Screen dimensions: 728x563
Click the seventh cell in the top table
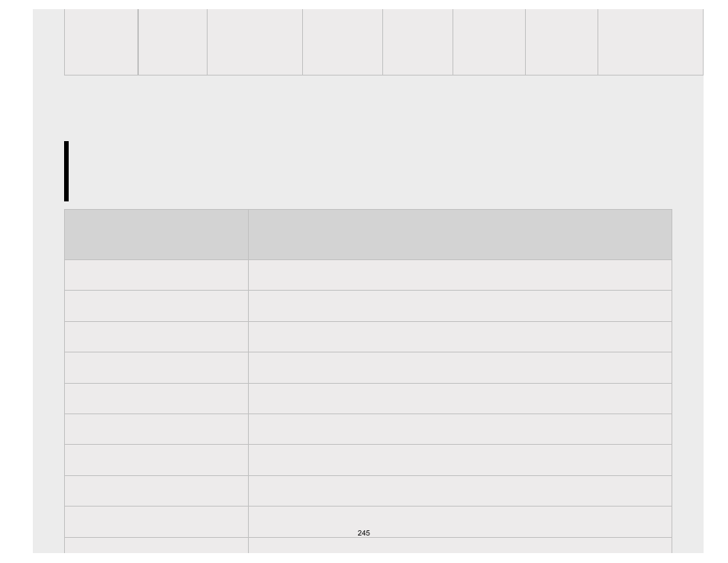562,42
